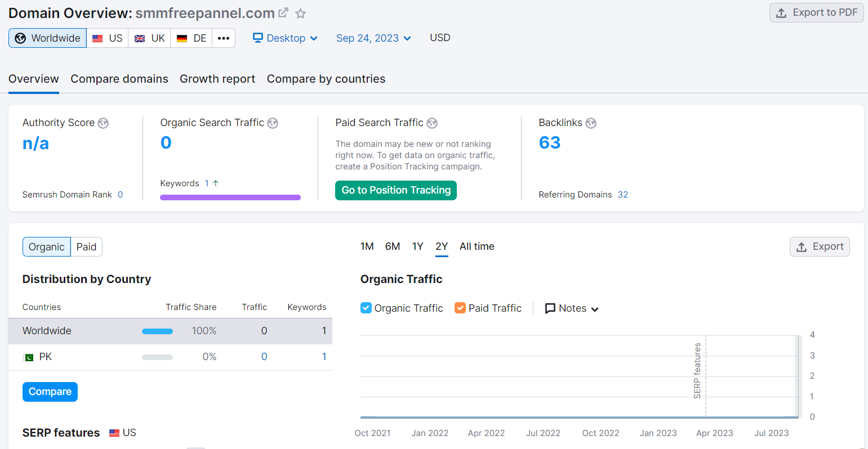Open the Desktop device dropdown
Screen dimensions: 868x449
(286, 38)
